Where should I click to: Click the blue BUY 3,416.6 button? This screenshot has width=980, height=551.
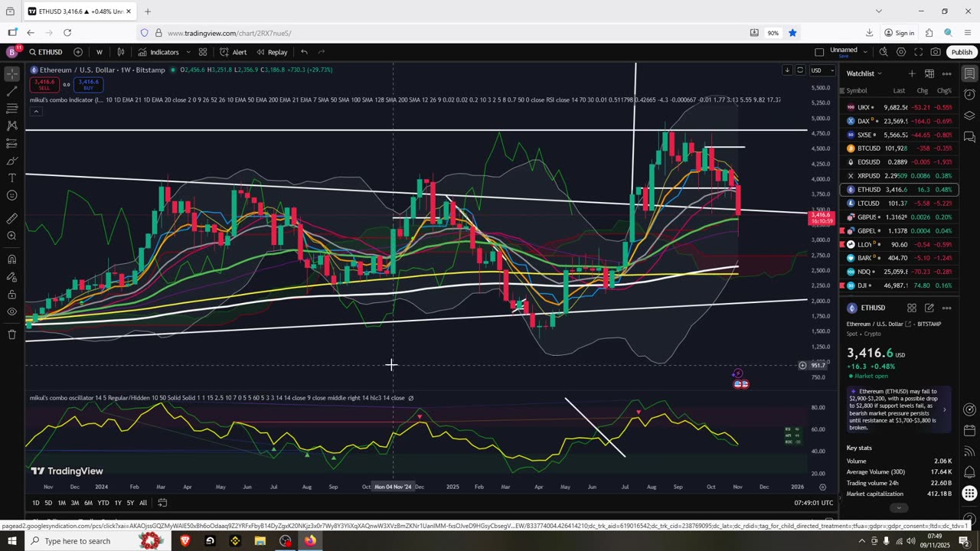pyautogui.click(x=88, y=84)
